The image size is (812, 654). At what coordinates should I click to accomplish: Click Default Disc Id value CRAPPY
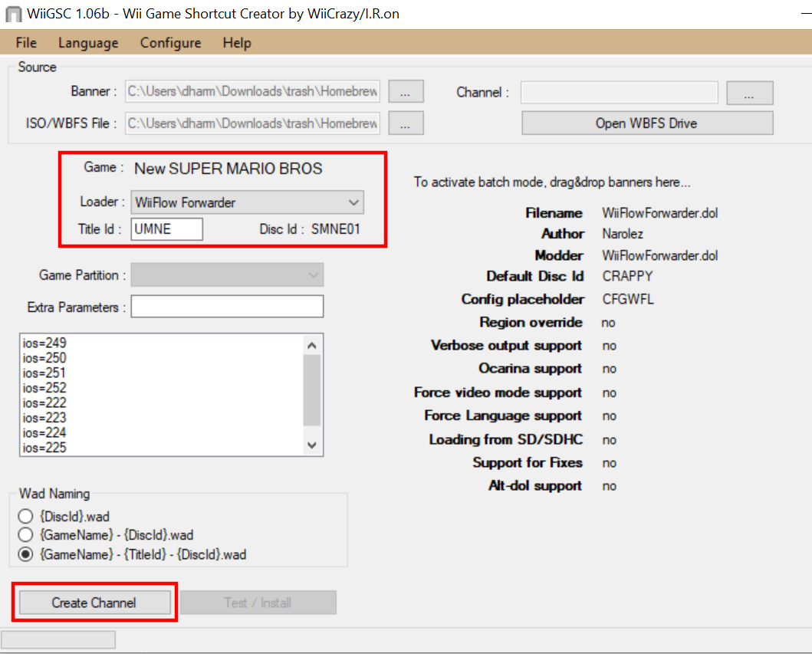tap(628, 277)
